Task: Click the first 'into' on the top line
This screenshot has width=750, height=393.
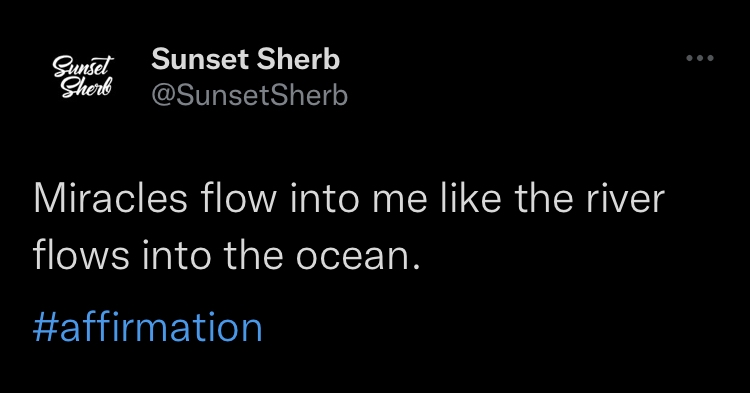Action: click(x=324, y=198)
